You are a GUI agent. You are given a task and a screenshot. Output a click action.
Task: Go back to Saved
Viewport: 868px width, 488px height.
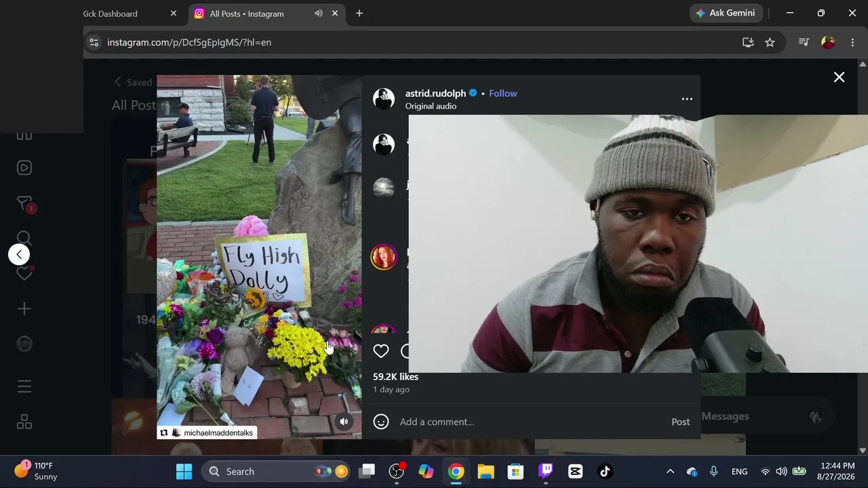(133, 82)
